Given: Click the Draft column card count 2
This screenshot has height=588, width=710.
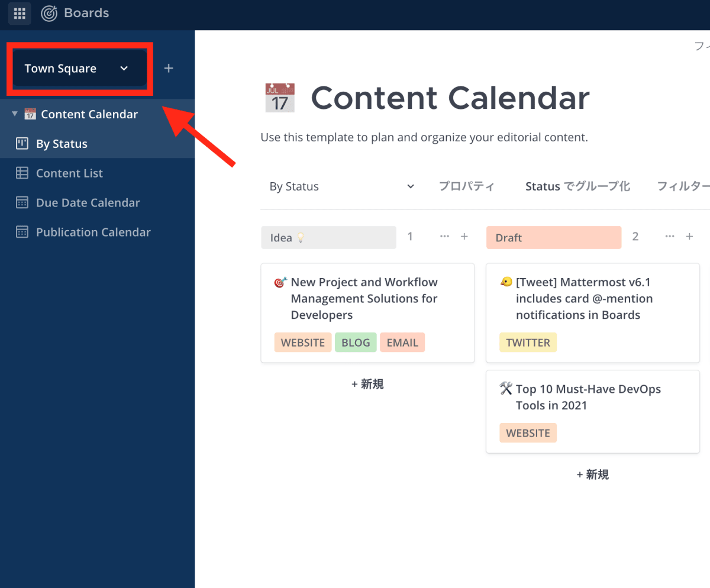Looking at the screenshot, I should click(635, 237).
